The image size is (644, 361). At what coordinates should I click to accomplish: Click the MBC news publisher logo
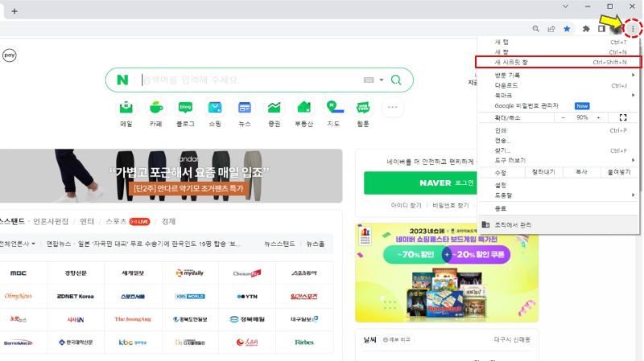tap(19, 273)
